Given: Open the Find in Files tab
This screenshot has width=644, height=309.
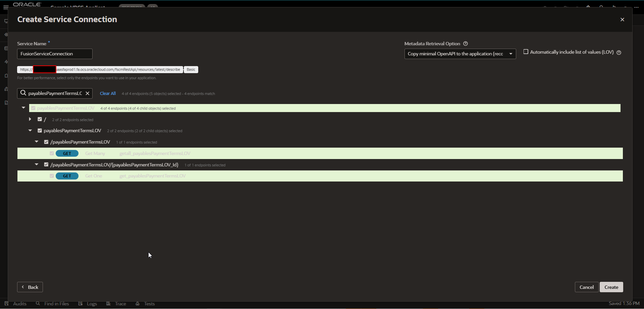Looking at the screenshot, I should point(53,304).
